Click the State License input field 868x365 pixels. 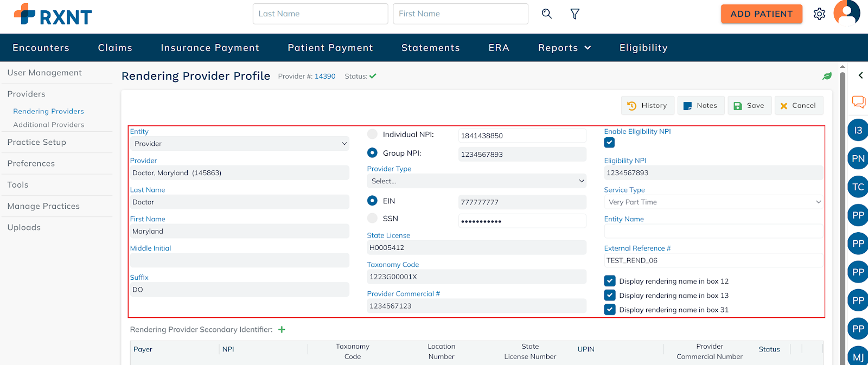tap(476, 248)
